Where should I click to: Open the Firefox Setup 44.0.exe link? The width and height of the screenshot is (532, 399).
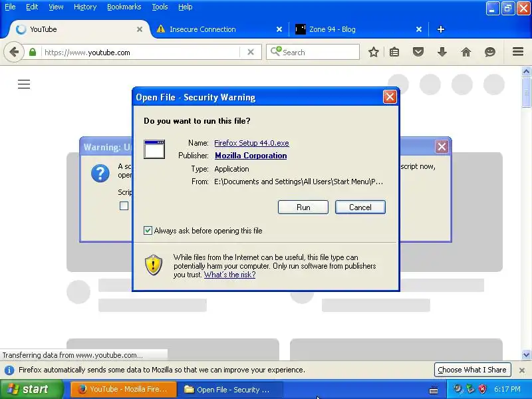point(251,143)
